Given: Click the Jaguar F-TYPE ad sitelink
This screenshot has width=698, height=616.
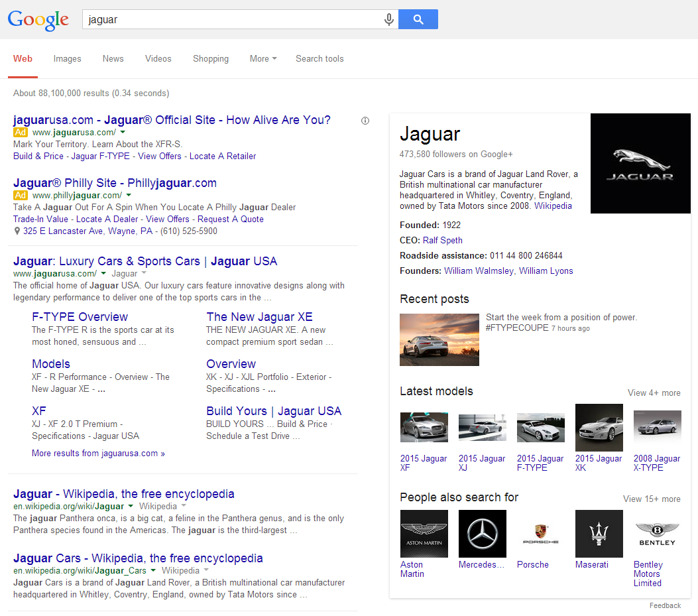Looking at the screenshot, I should [x=101, y=156].
